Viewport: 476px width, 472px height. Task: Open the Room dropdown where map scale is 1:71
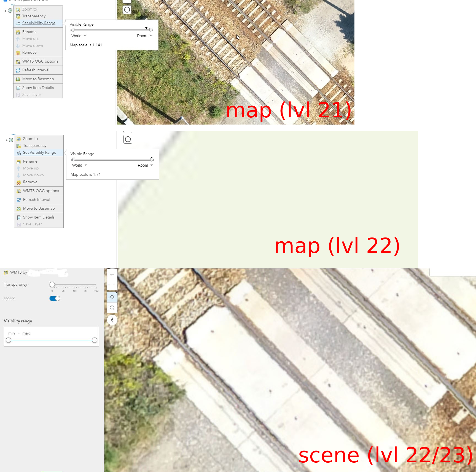pos(145,165)
